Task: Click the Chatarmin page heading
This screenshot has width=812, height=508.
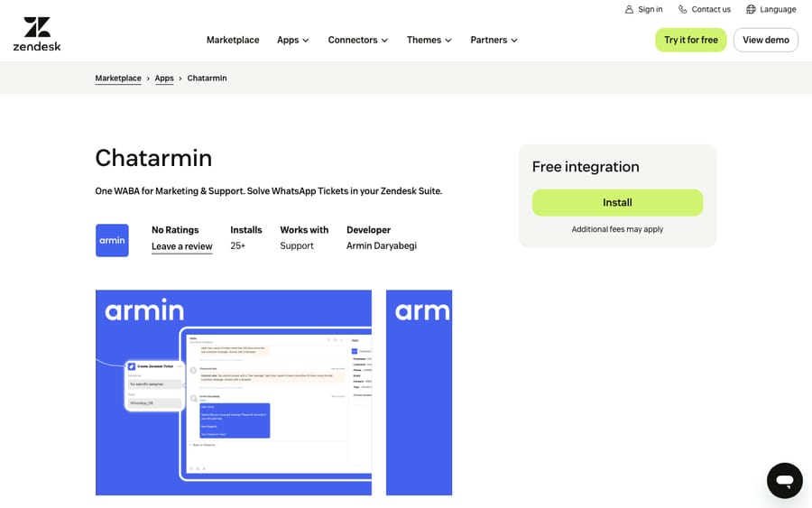Action: click(153, 158)
